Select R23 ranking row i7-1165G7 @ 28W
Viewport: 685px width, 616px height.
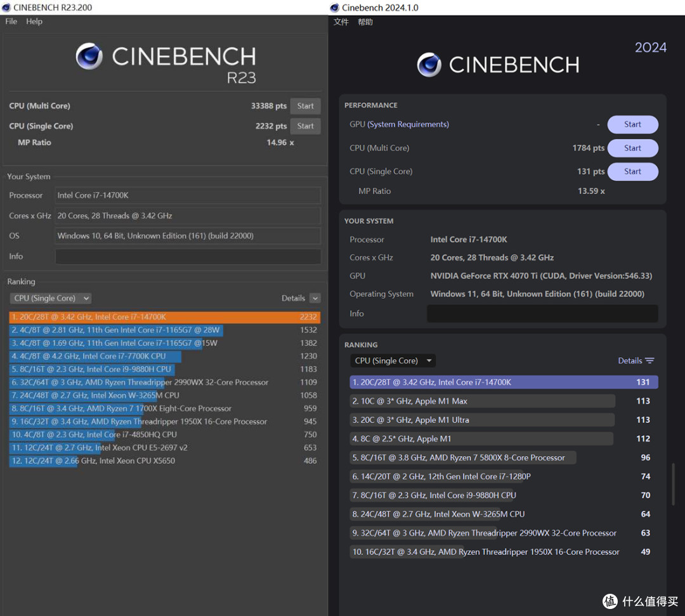click(165, 330)
